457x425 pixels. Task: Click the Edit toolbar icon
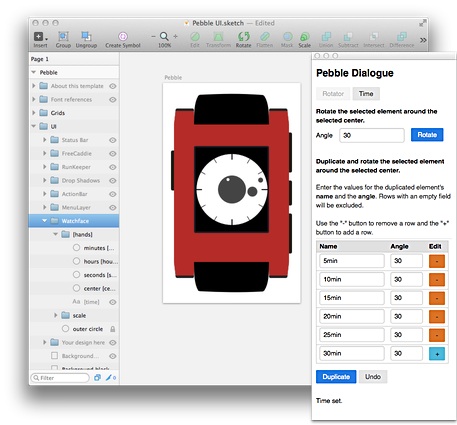[x=195, y=36]
